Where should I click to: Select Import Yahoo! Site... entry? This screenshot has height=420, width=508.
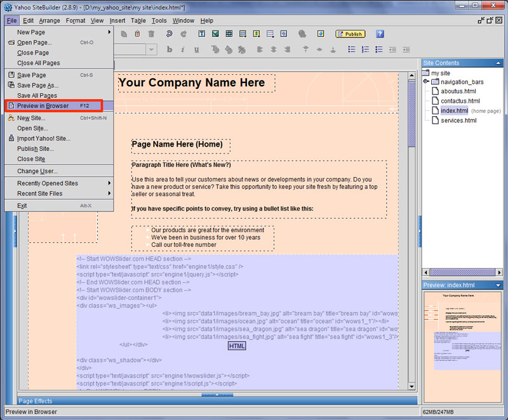[59, 138]
